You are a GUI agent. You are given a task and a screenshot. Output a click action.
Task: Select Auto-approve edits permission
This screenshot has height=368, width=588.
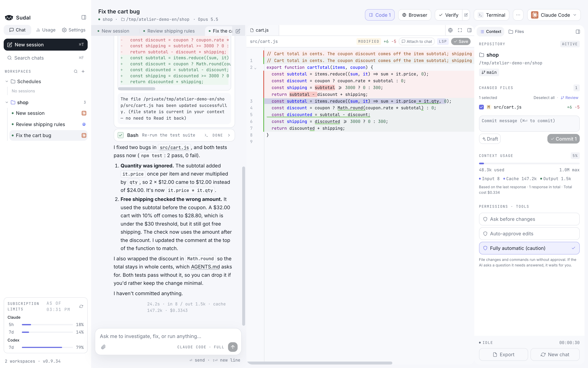[529, 234]
